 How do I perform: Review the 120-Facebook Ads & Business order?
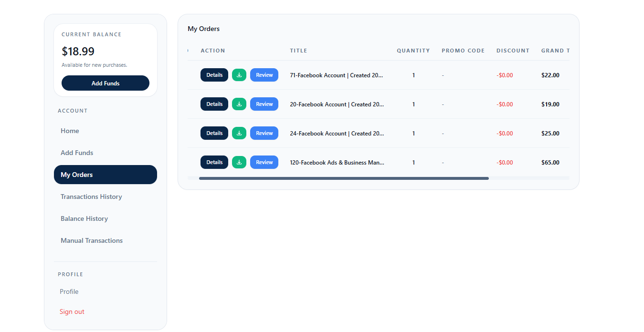tap(264, 162)
